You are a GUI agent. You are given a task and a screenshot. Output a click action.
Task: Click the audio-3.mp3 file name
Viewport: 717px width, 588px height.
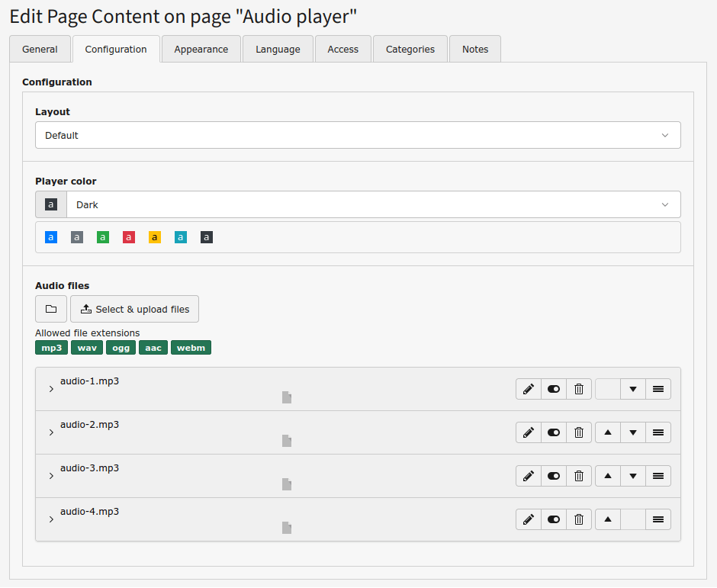pos(89,468)
